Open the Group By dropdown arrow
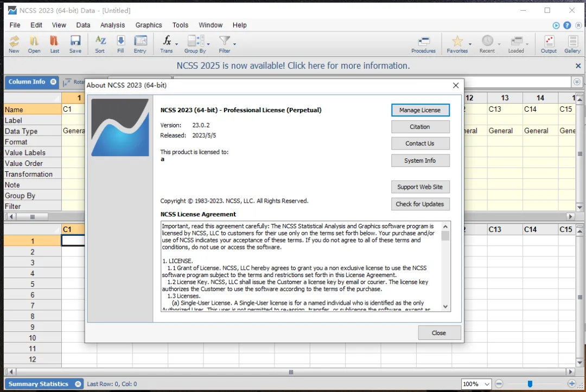The height and width of the screenshot is (392, 586). click(208, 44)
